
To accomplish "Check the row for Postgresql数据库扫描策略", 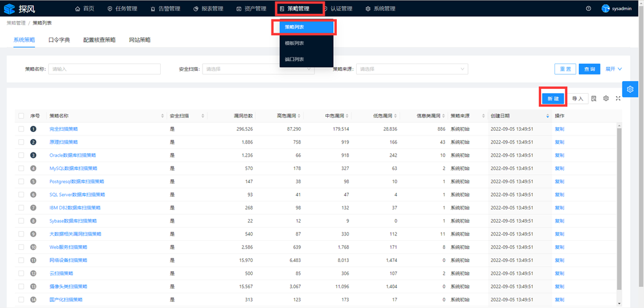I will click(x=21, y=182).
